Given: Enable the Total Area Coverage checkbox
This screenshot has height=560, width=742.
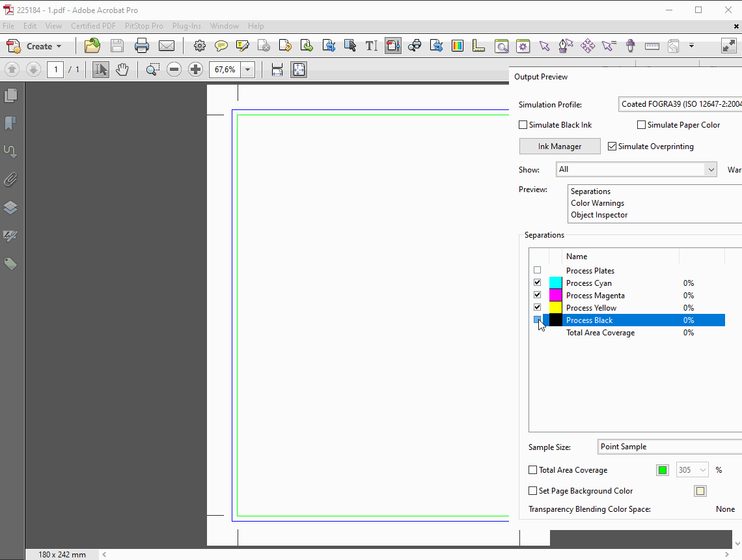Looking at the screenshot, I should [x=533, y=470].
